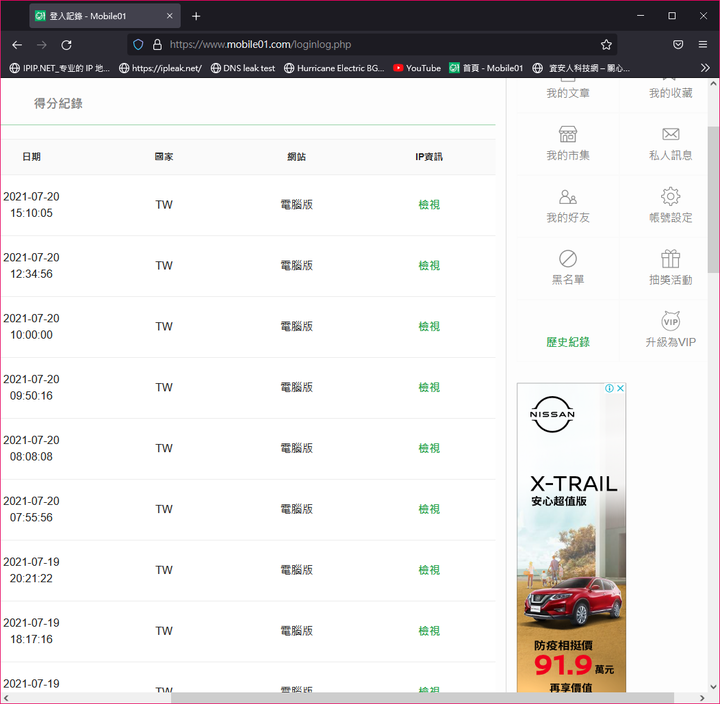The height and width of the screenshot is (704, 720).
Task: Reload the page with the refresh icon
Action: tap(67, 45)
